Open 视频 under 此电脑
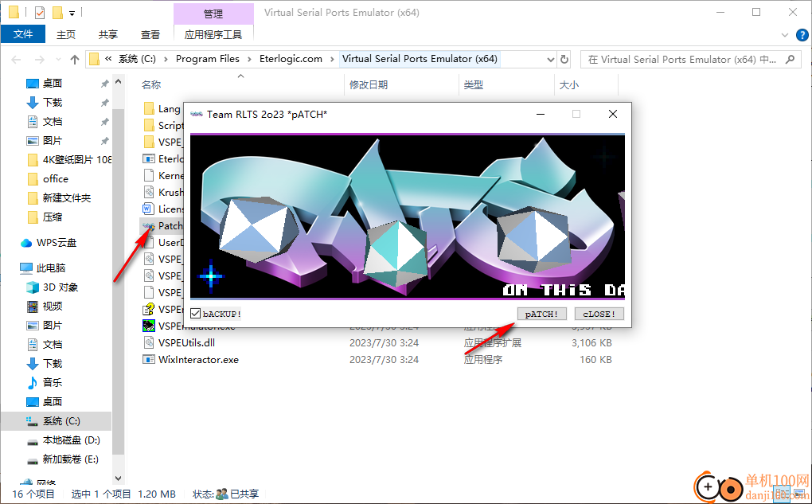812x504 pixels. pos(53,306)
